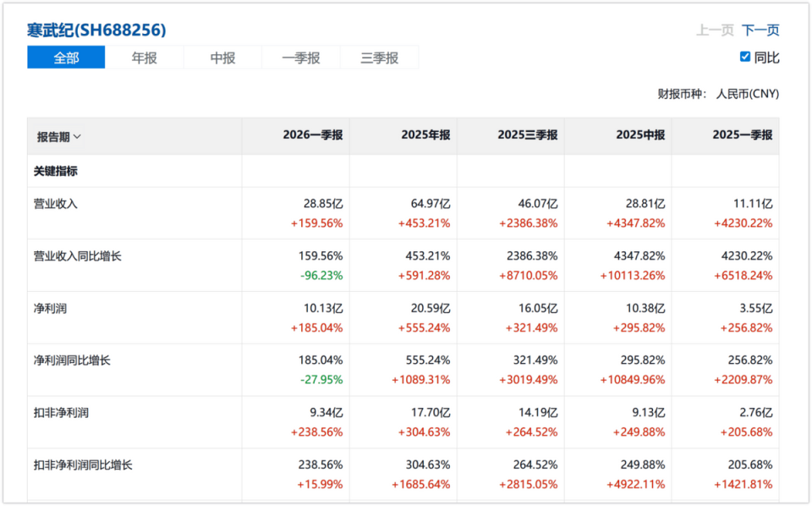Screen dimensions: 812x506
Task: Click the 扣非净利润同比增长 row label
Action: 83,465
